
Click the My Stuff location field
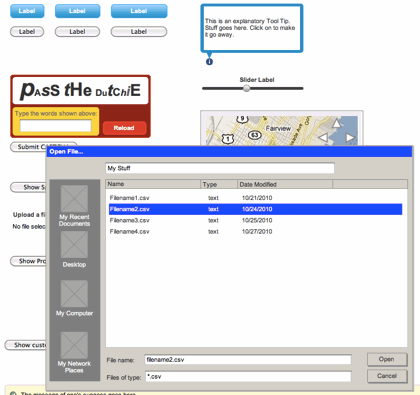(220, 168)
